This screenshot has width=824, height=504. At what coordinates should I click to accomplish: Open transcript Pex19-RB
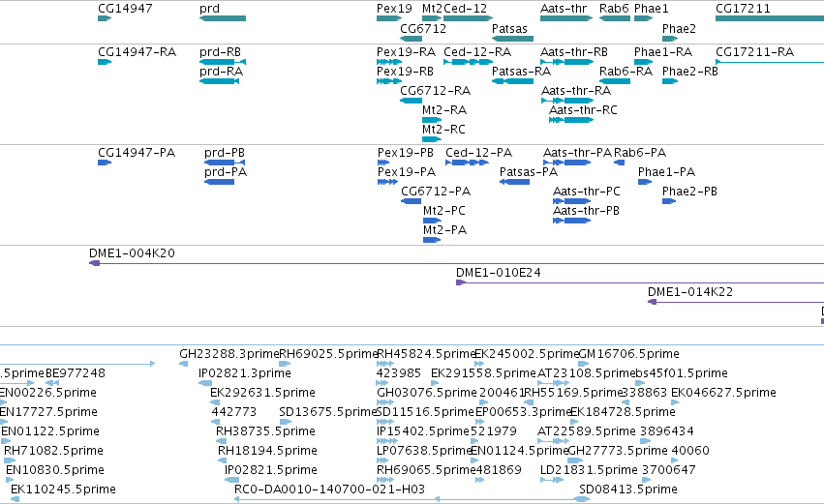(405, 72)
